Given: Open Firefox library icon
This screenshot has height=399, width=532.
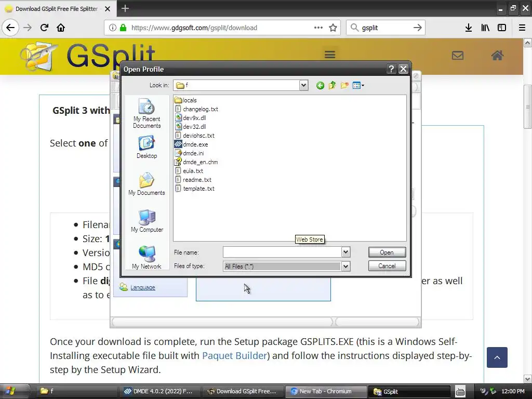Looking at the screenshot, I should click(x=485, y=28).
